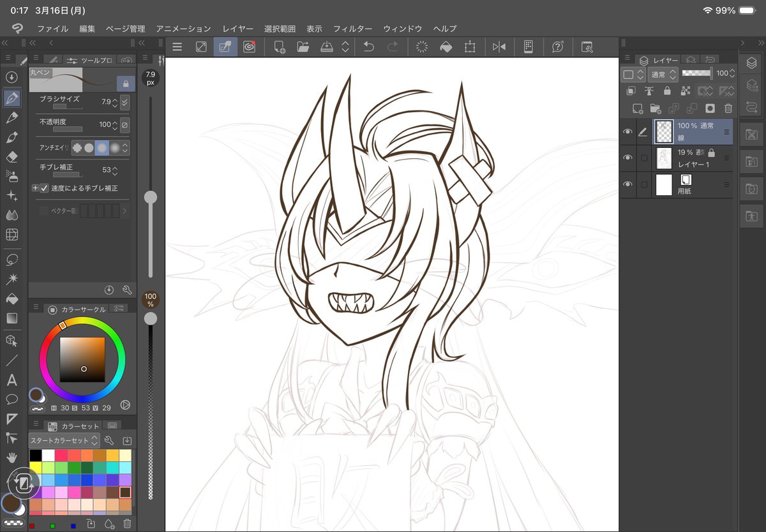The height and width of the screenshot is (532, 766).
Task: Click the Transform icon in command bar
Action: (x=470, y=47)
